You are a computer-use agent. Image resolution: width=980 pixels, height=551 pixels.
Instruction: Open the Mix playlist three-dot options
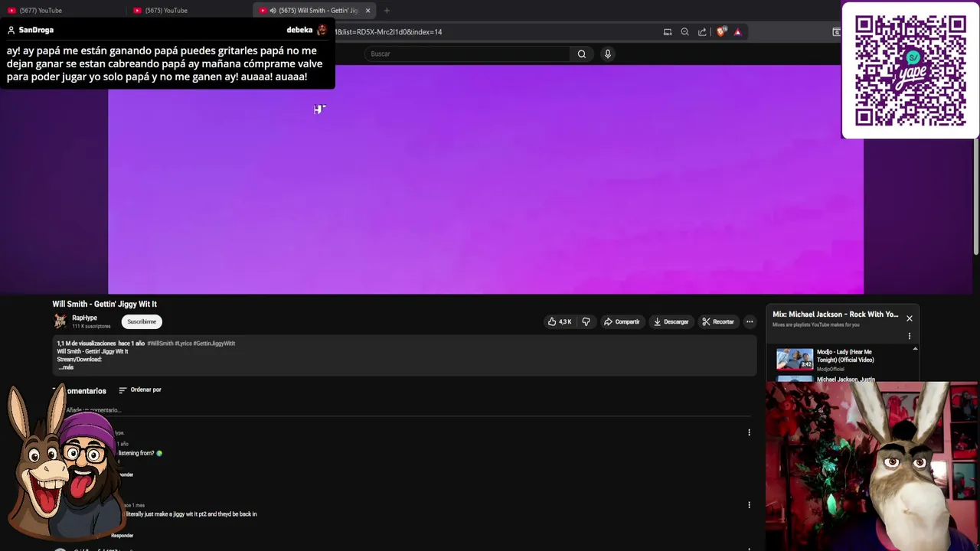pos(910,336)
